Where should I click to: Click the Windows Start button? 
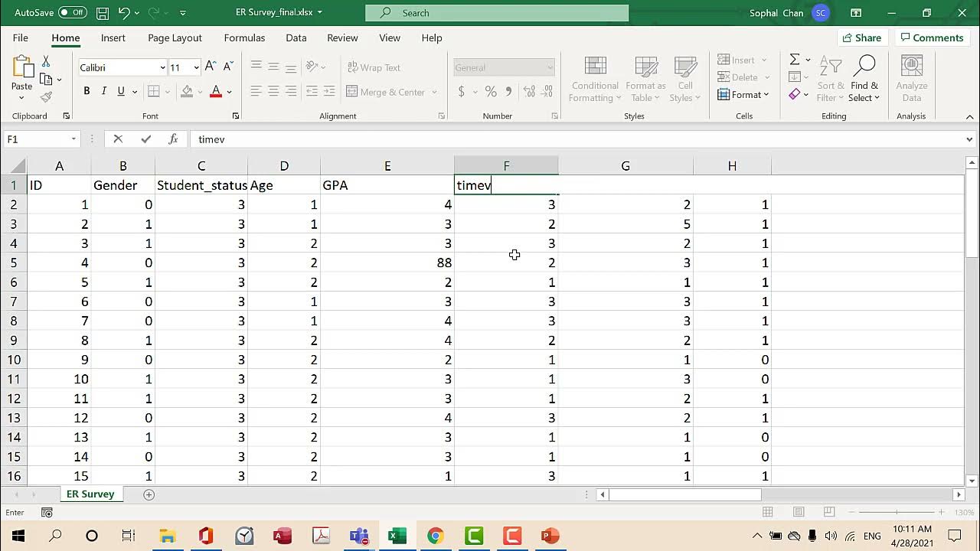pyautogui.click(x=18, y=536)
